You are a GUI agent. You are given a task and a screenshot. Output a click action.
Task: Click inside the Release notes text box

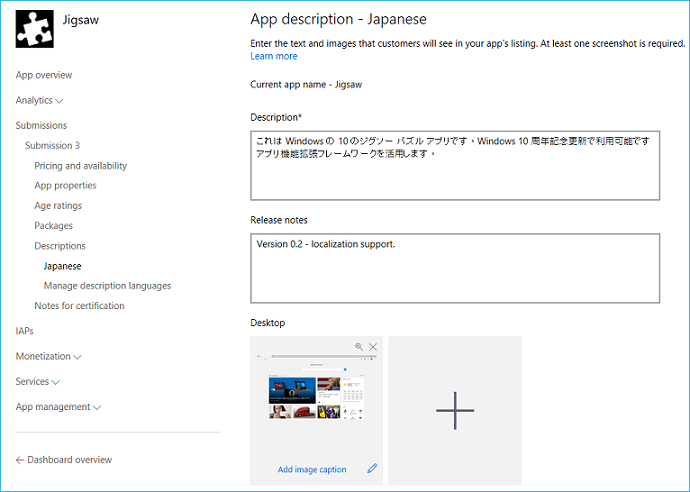[x=455, y=268]
